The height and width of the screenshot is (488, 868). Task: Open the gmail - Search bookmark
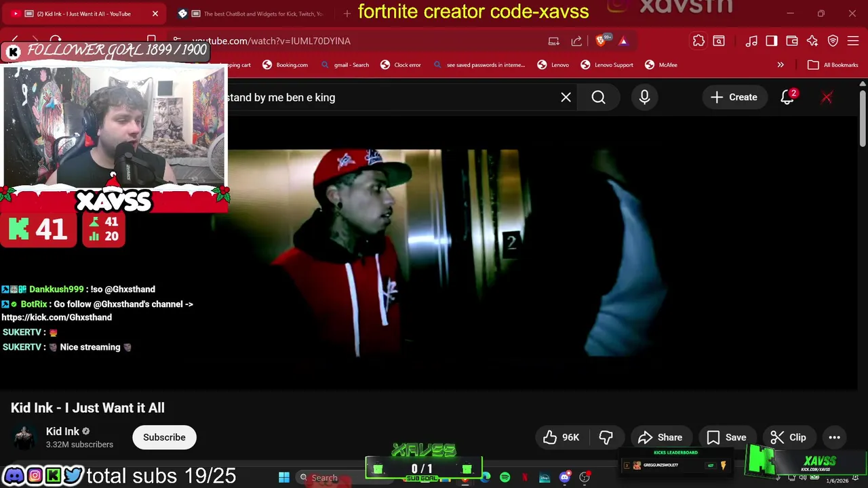[345, 65]
